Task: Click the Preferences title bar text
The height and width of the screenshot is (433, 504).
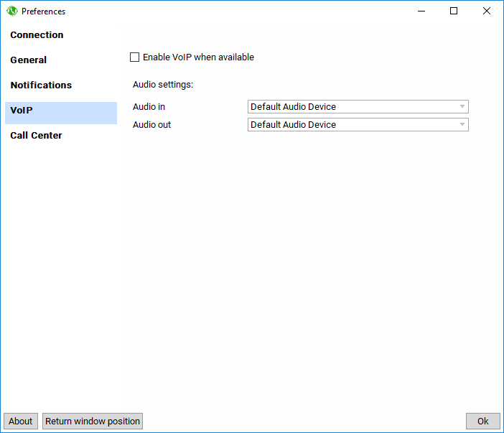Action: pos(43,11)
